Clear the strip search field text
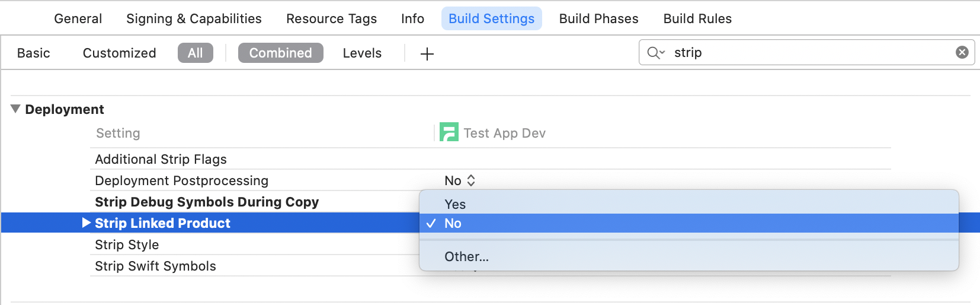 click(x=962, y=52)
